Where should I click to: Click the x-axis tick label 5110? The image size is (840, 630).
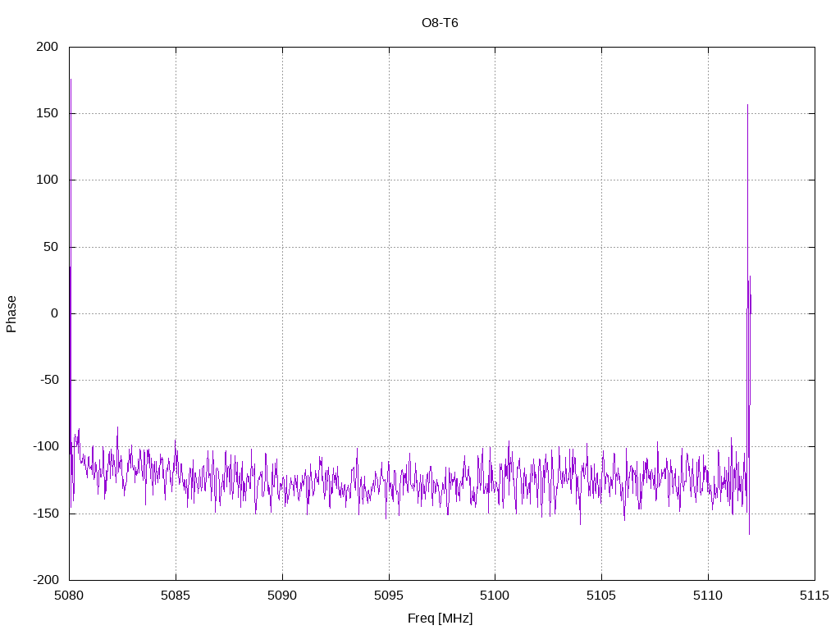(708, 596)
